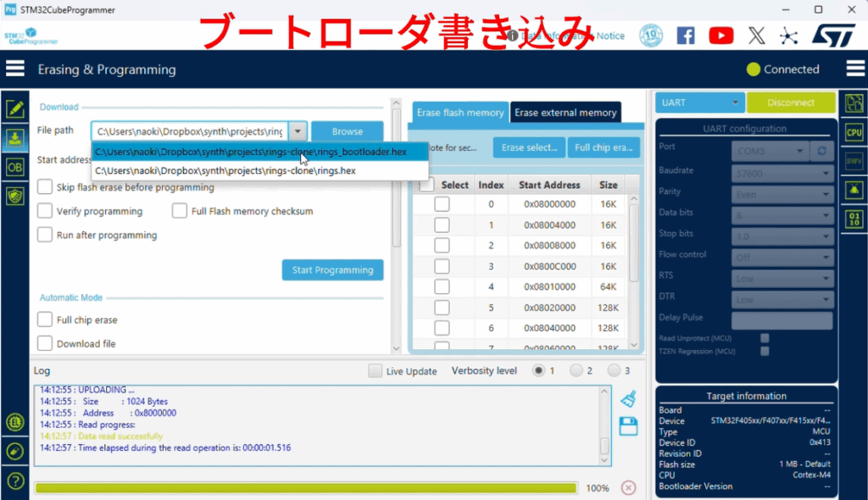Open the top right-sidebar device icon
This screenshot has height=500, width=868.
click(x=854, y=103)
